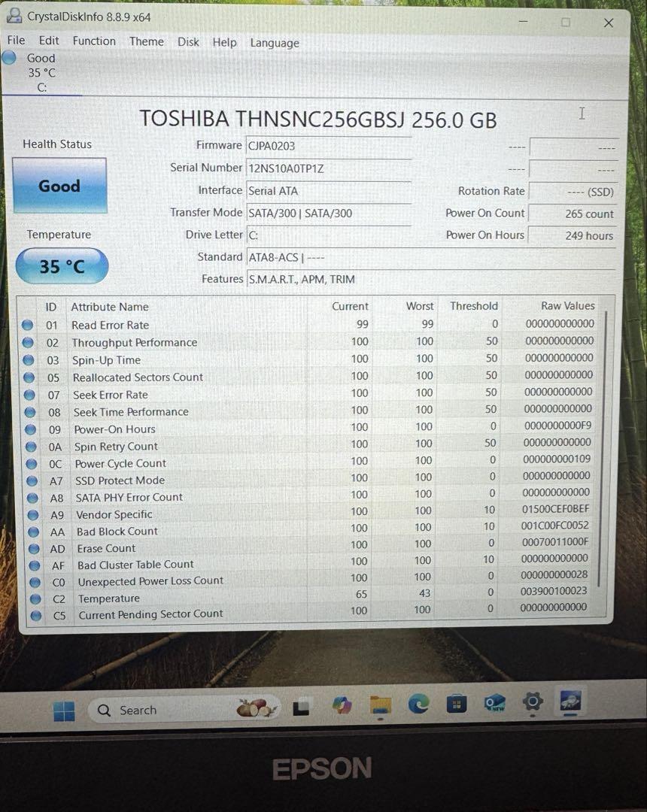Click the Attribute Name column header
The image size is (647, 812).
(110, 307)
